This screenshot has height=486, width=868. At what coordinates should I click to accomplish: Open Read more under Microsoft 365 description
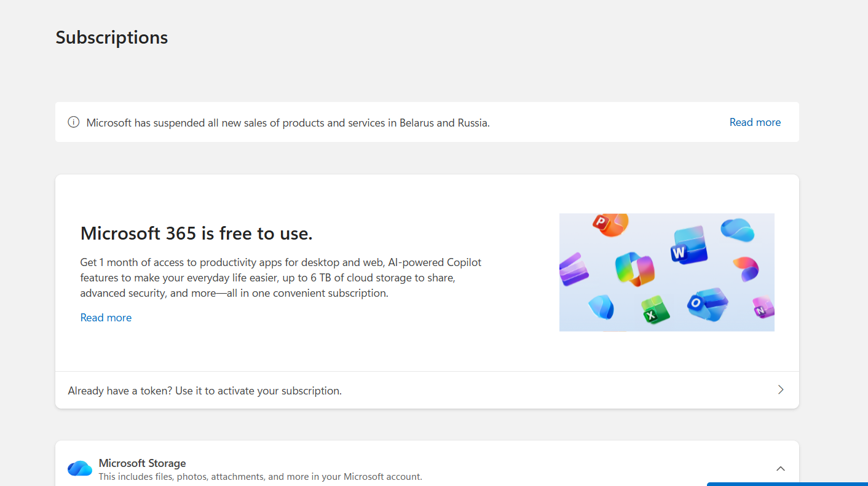click(106, 318)
